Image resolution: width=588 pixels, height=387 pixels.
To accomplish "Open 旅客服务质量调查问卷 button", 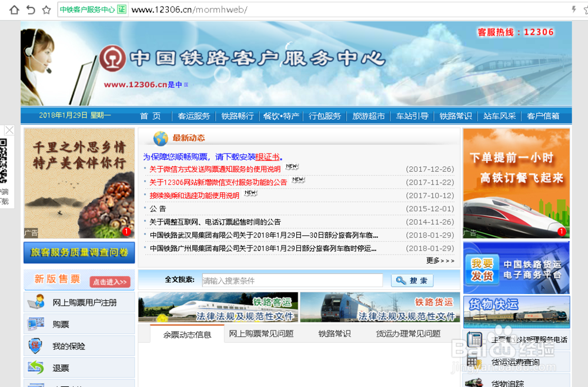I will click(x=79, y=252).
